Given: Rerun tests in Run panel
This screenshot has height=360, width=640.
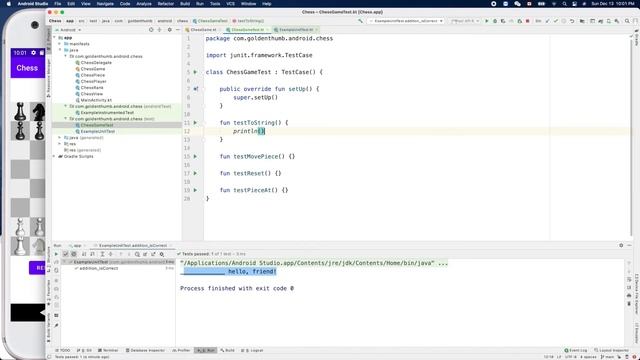Looking at the screenshot, I should click(56, 254).
